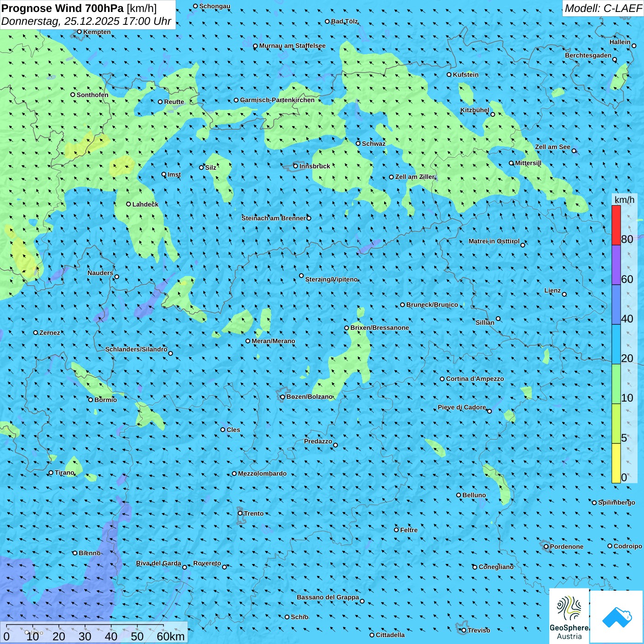Click the Landeck city label
The width and height of the screenshot is (644, 644).
click(x=145, y=204)
